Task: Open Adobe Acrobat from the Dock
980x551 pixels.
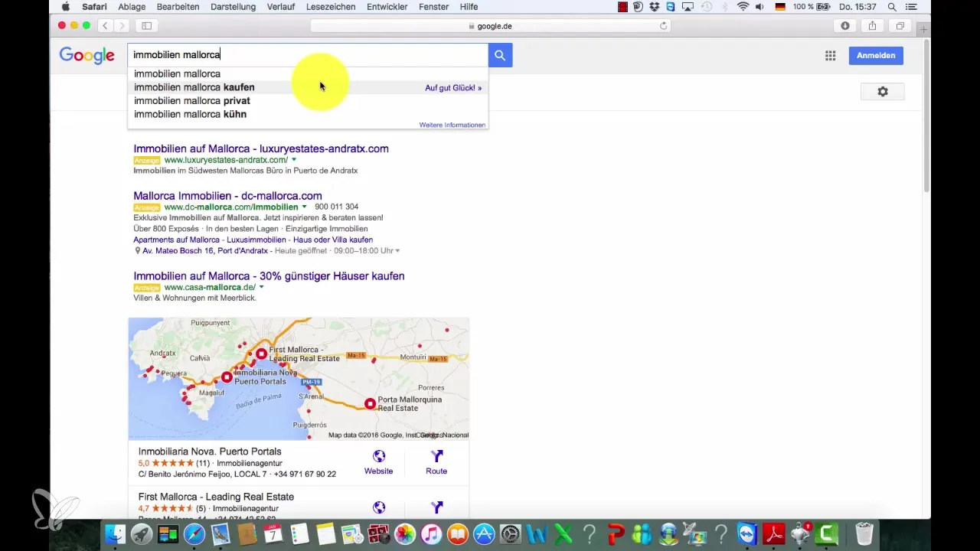Action: tap(773, 533)
